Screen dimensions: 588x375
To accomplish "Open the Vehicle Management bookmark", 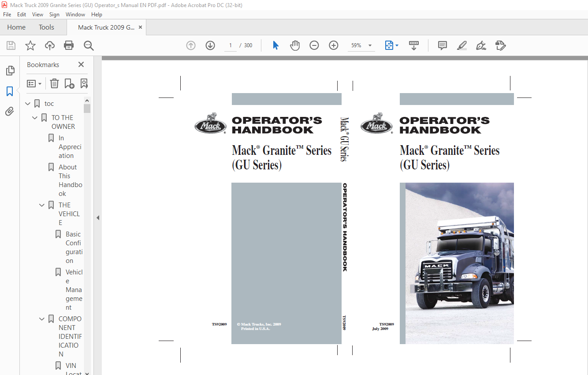I will pos(74,290).
